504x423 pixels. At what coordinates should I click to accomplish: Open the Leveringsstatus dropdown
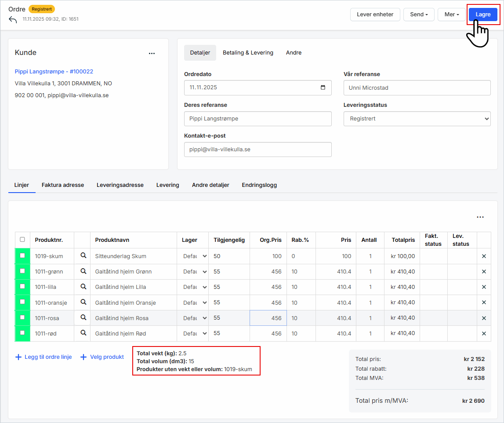[417, 119]
